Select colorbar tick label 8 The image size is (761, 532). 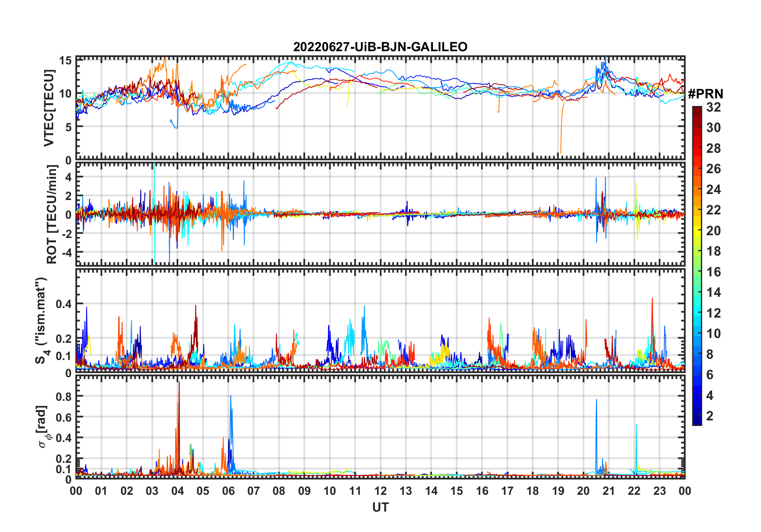pyautogui.click(x=710, y=354)
